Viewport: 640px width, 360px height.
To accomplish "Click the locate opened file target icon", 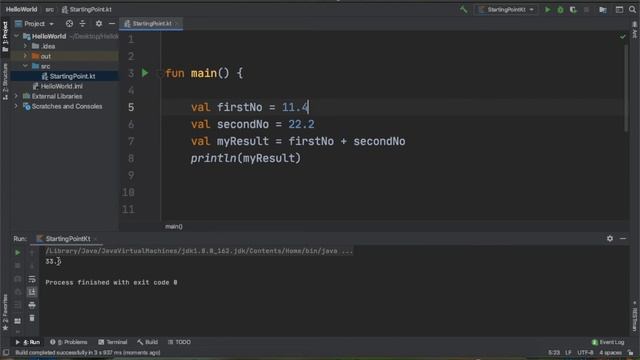I will click(69, 24).
